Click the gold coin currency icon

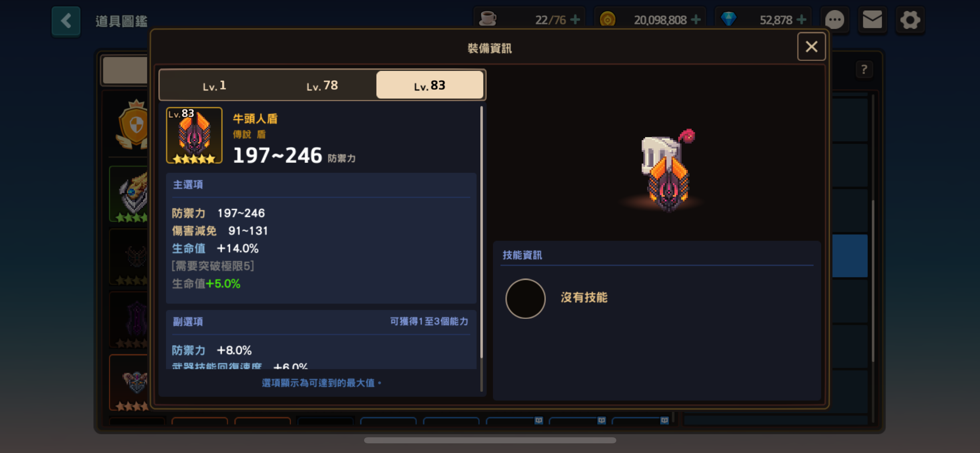tap(607, 19)
